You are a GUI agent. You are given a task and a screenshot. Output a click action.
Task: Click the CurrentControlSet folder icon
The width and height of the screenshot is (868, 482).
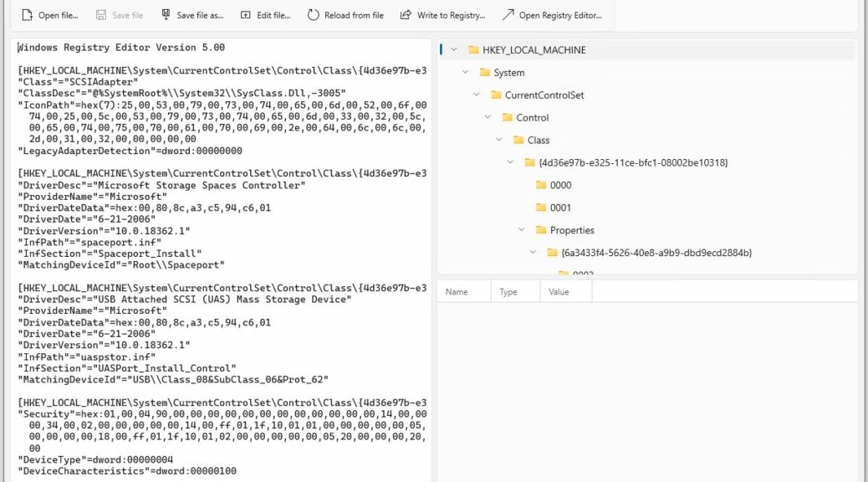(x=496, y=95)
